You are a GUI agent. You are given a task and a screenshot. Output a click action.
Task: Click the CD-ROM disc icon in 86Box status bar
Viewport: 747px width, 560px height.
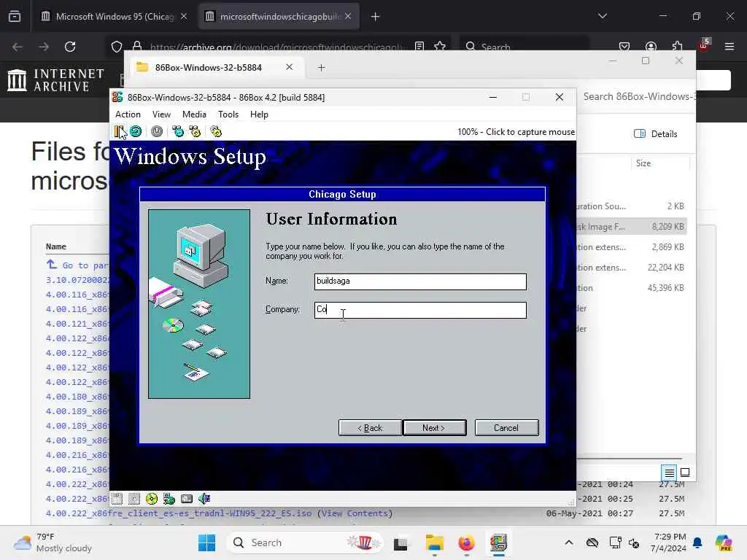pyautogui.click(x=152, y=499)
